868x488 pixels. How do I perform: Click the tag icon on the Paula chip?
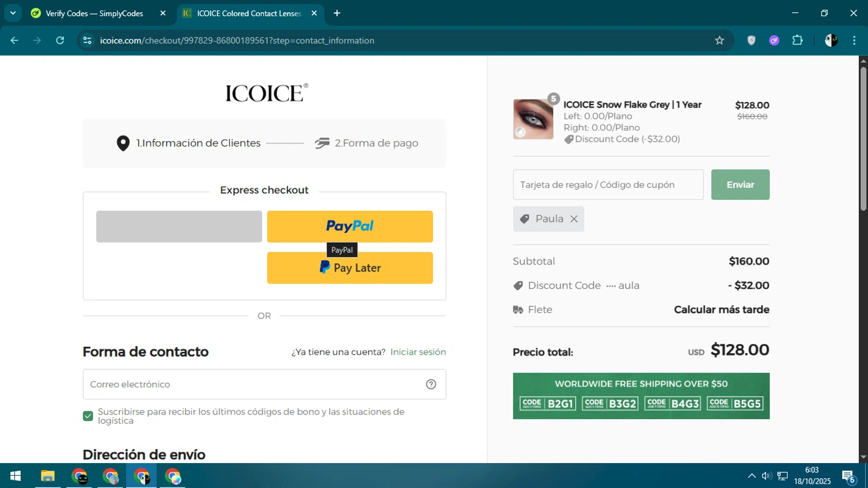tap(525, 219)
